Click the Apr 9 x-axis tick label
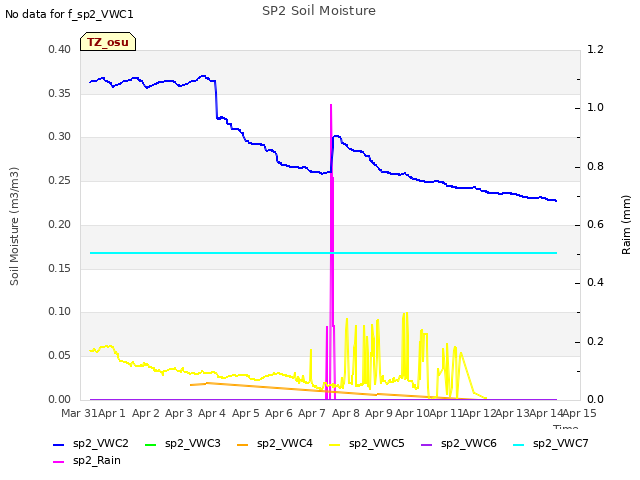 tap(379, 413)
